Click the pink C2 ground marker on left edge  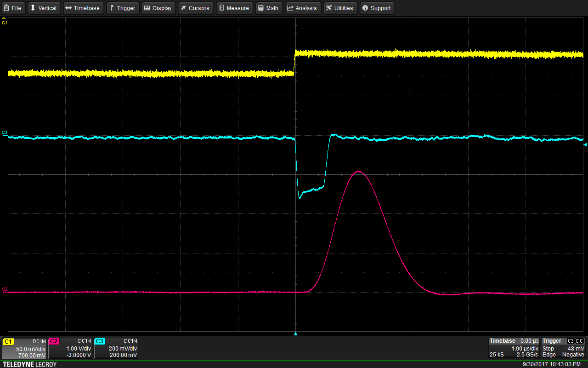5,289
